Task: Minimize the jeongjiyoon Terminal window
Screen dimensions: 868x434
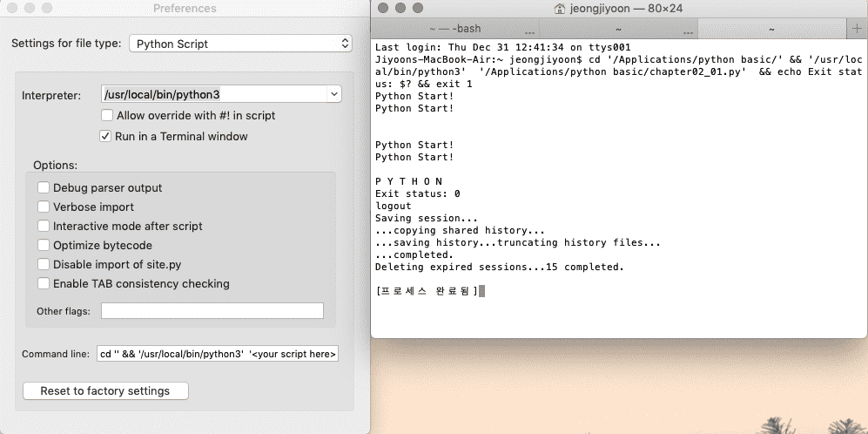Action: pos(401,8)
